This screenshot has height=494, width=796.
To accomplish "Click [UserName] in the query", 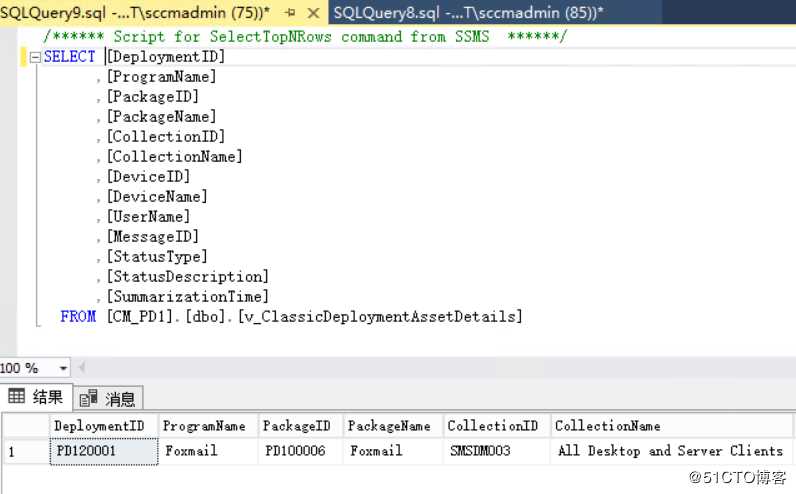I will (x=148, y=217).
